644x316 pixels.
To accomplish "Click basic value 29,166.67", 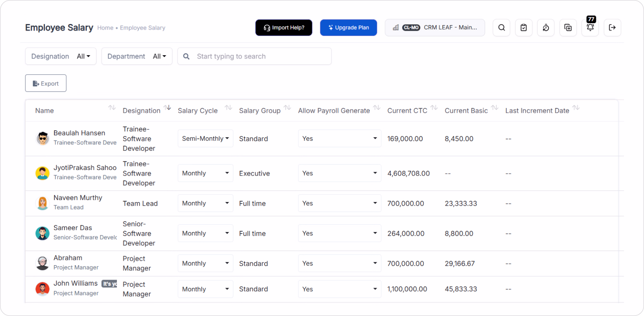I will pos(459,264).
